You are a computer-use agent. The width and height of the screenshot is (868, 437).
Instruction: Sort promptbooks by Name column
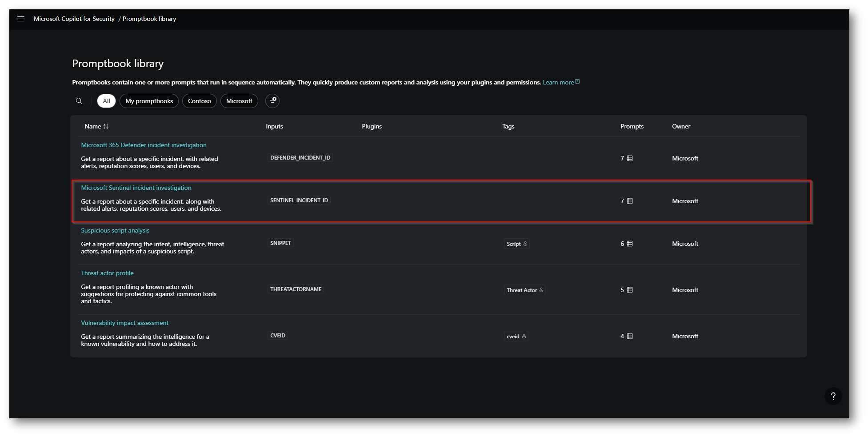pyautogui.click(x=105, y=127)
